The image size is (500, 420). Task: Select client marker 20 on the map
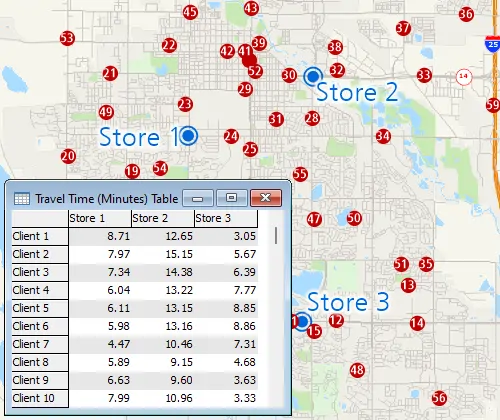[68, 156]
